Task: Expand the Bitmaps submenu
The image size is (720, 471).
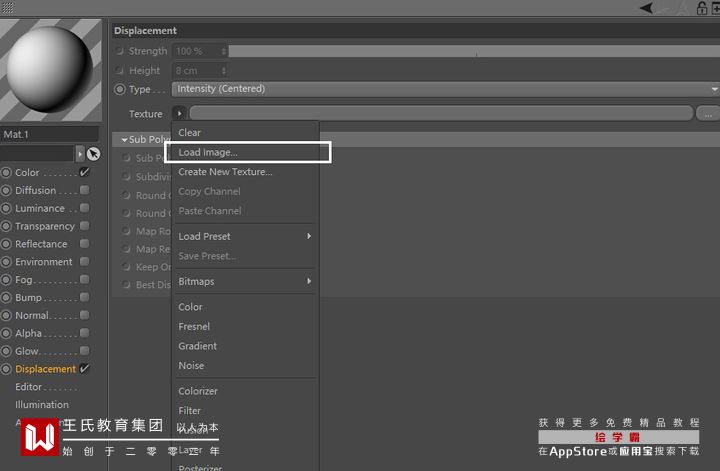Action: (244, 281)
